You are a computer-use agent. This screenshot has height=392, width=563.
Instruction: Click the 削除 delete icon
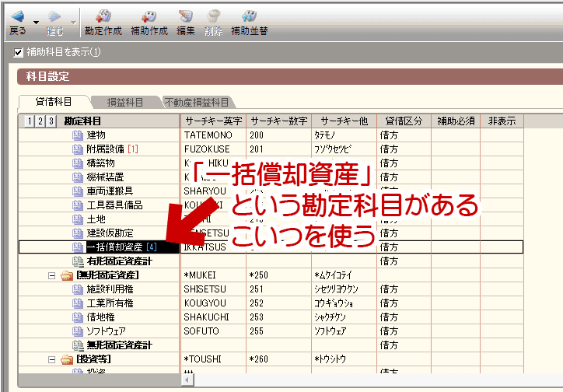[x=214, y=16]
